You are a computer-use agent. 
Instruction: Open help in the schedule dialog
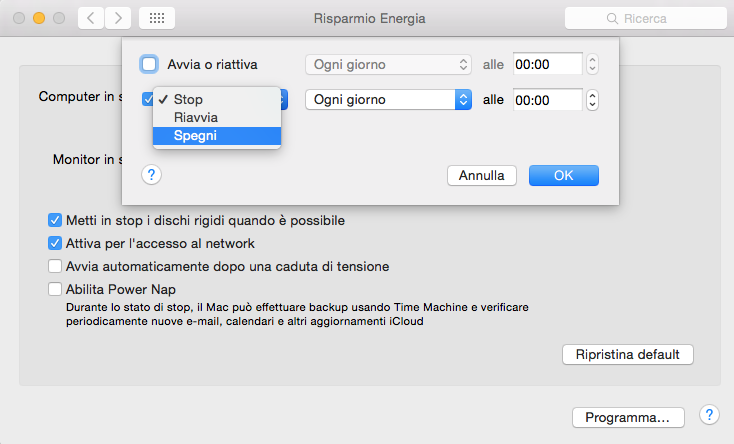click(x=152, y=175)
